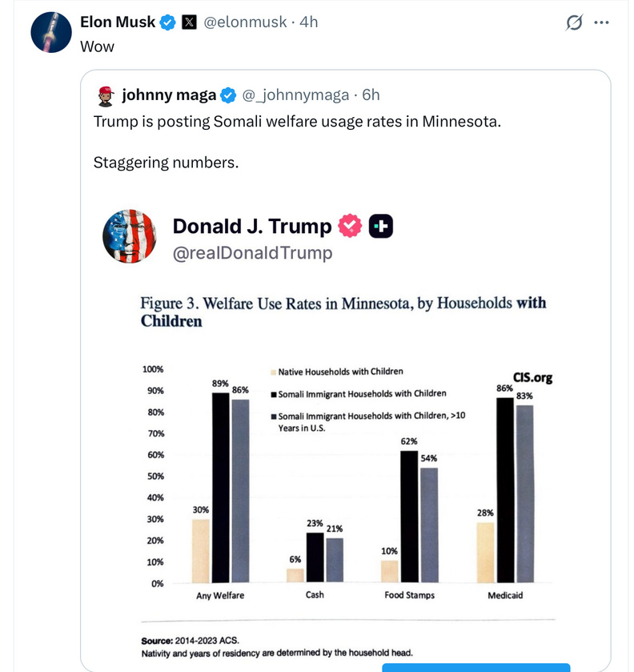This screenshot has width=634, height=672.
Task: Open the quoted post text about Somali welfare
Action: click(x=297, y=122)
